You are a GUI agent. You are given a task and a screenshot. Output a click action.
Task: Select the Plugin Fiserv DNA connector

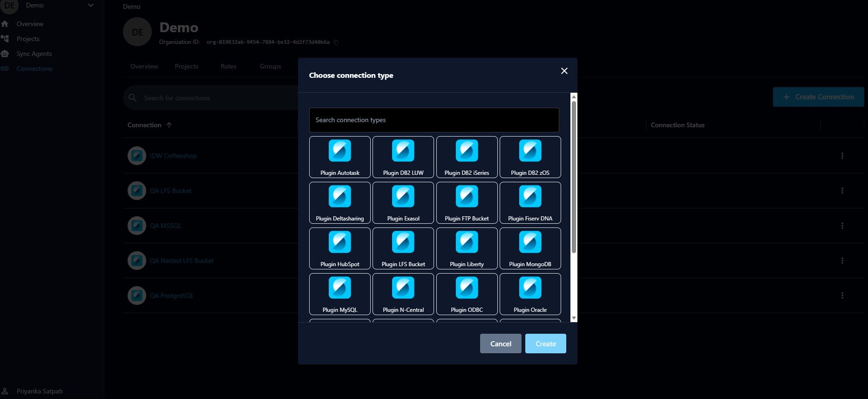coord(530,203)
